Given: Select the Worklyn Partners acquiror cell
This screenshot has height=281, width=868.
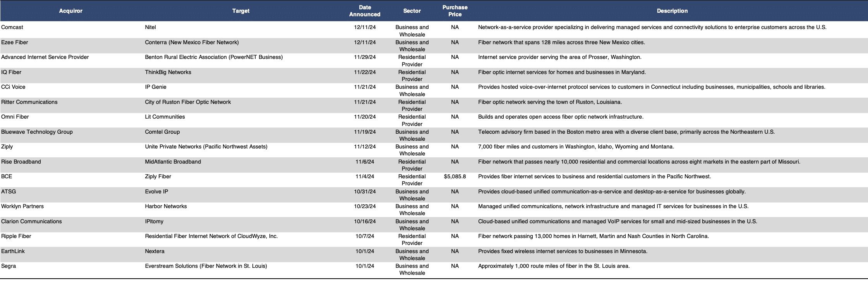Looking at the screenshot, I should tap(22, 206).
